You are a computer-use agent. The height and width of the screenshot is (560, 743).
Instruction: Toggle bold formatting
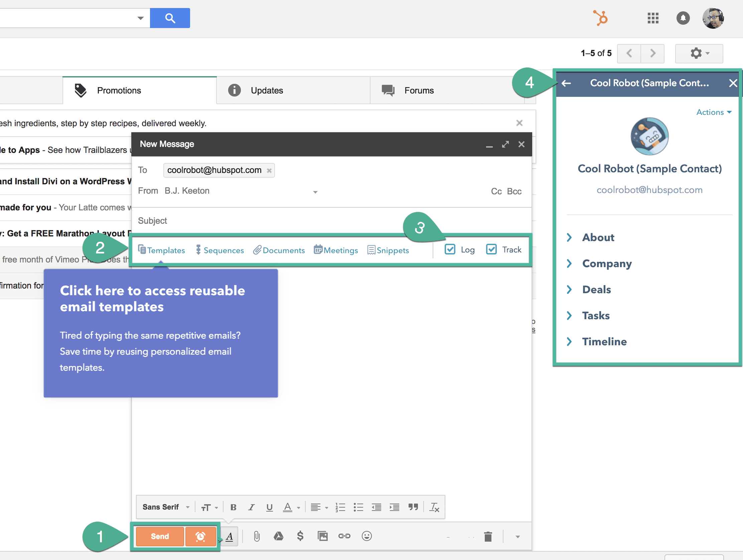click(x=234, y=508)
